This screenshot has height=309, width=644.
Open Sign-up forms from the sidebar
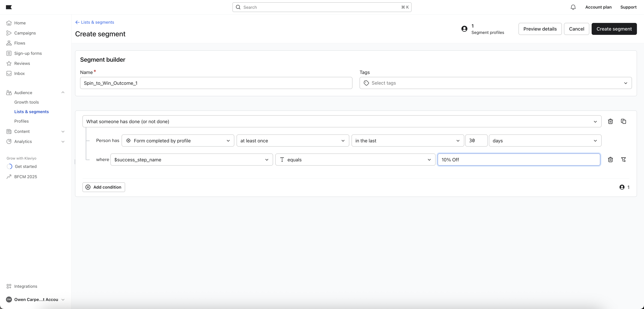click(28, 53)
